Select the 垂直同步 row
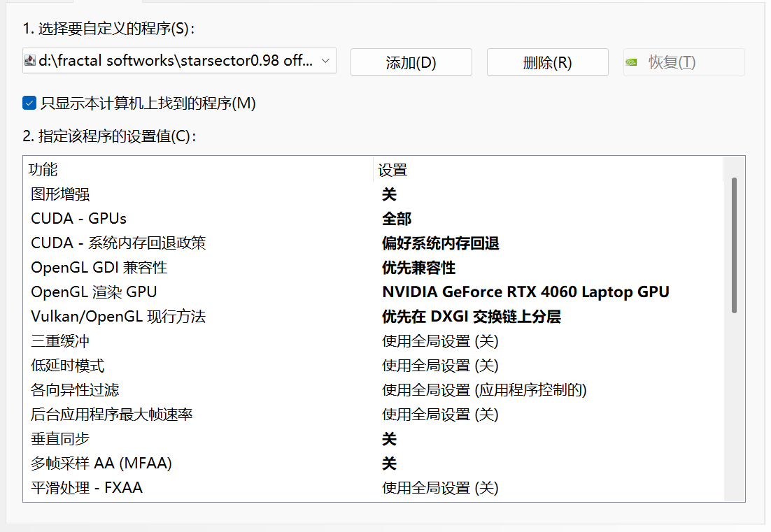Image resolution: width=771 pixels, height=532 pixels. click(x=373, y=439)
